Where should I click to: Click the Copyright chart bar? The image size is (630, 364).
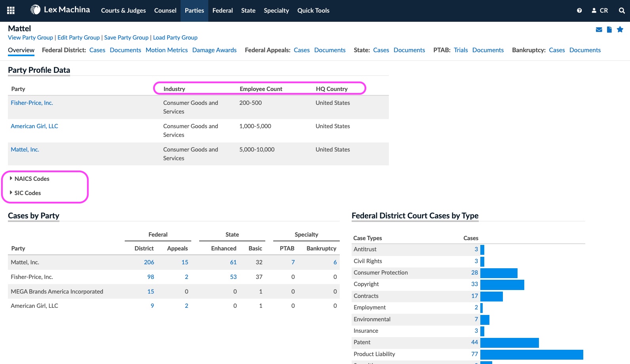(502, 285)
